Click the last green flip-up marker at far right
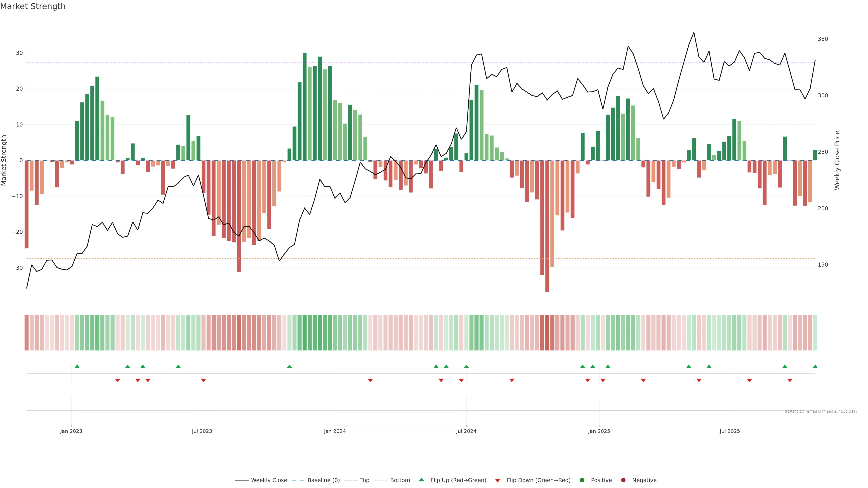868x488 pixels. point(815,366)
